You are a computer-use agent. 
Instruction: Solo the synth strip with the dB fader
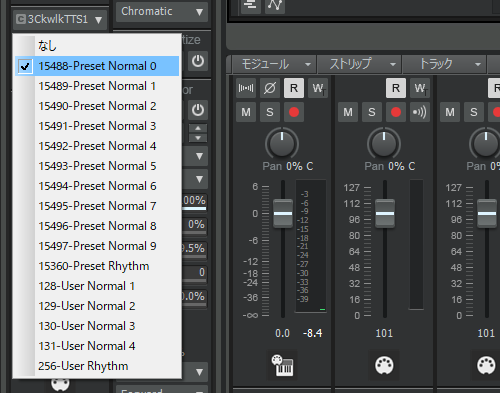(270, 112)
